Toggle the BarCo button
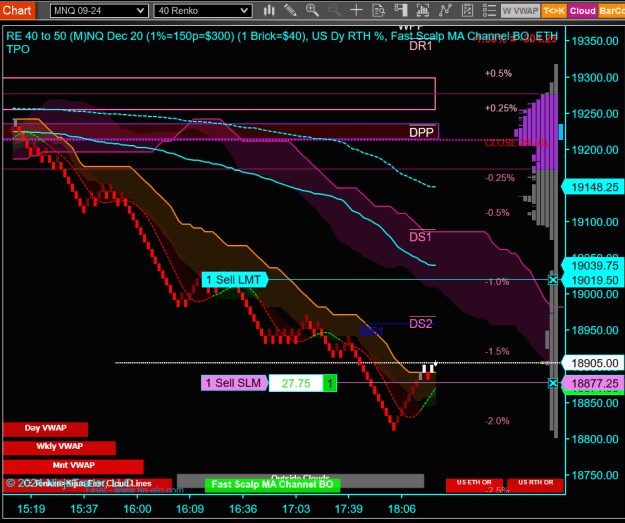The image size is (625, 523). [x=611, y=11]
